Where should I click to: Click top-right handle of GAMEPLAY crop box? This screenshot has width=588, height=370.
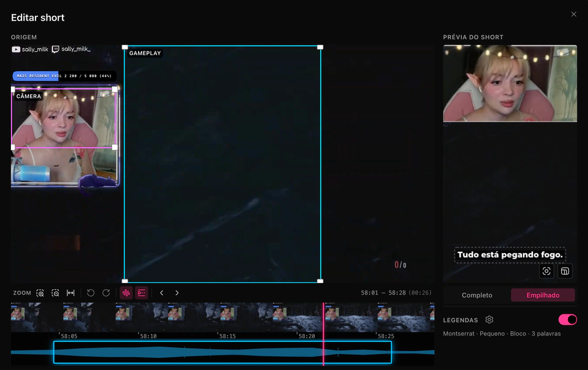320,47
